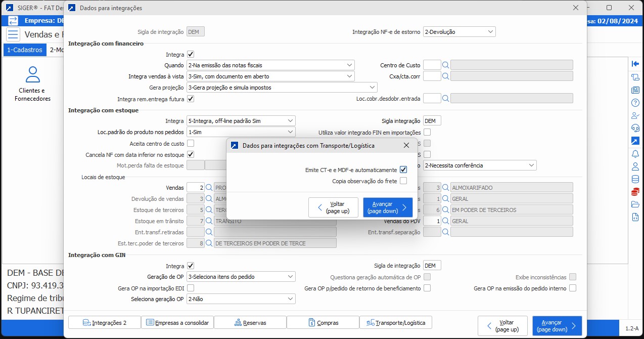This screenshot has width=644, height=339.
Task: Open notifications bell icon
Action: [x=635, y=154]
